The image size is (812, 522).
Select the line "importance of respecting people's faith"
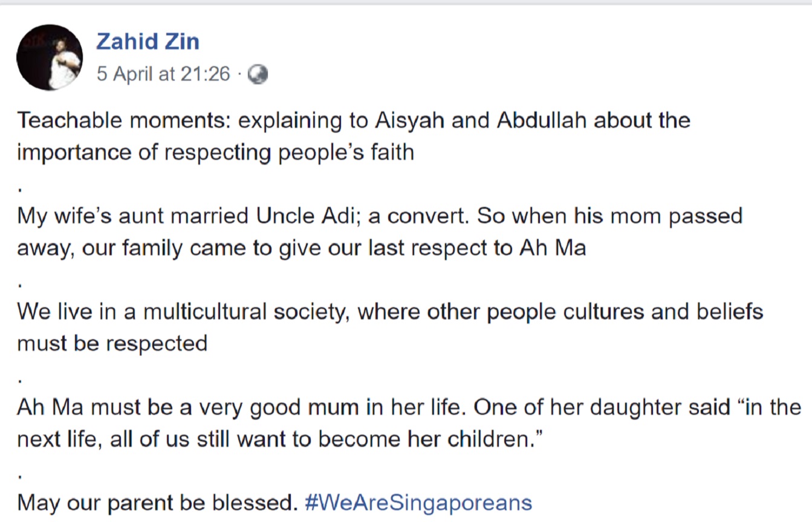point(215,152)
